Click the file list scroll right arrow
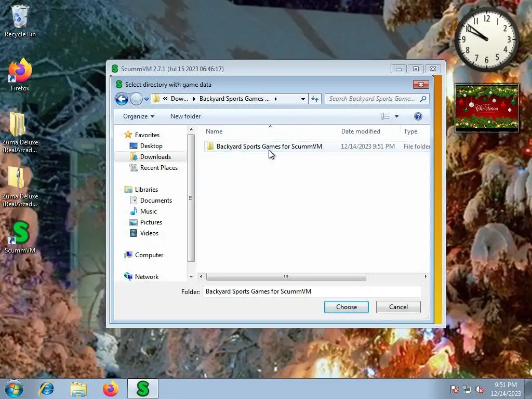The image size is (532, 399). (425, 276)
